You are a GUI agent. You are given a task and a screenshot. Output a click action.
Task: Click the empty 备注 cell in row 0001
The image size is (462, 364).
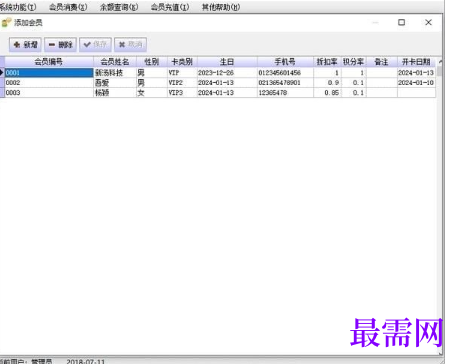[382, 73]
